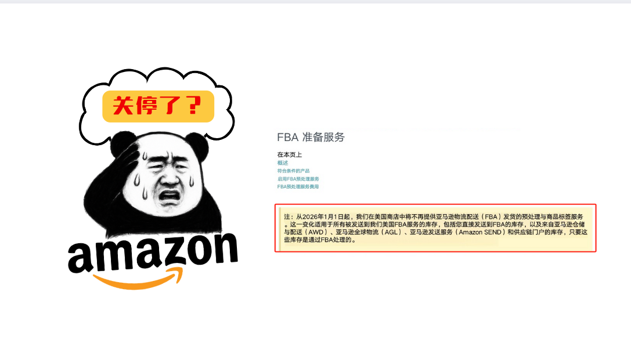This screenshot has width=631, height=364.
Task: Open the 启用FBA预处理服务 link
Action: (298, 179)
